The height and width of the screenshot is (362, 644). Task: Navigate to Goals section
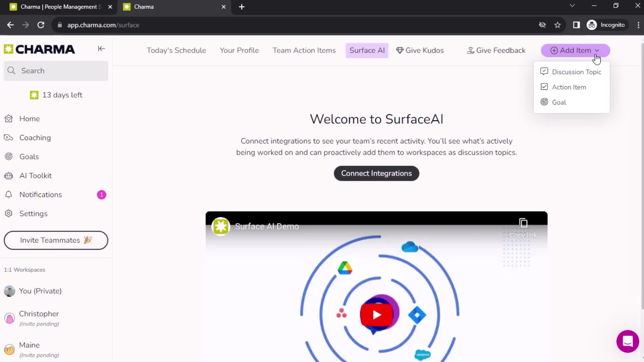[29, 156]
